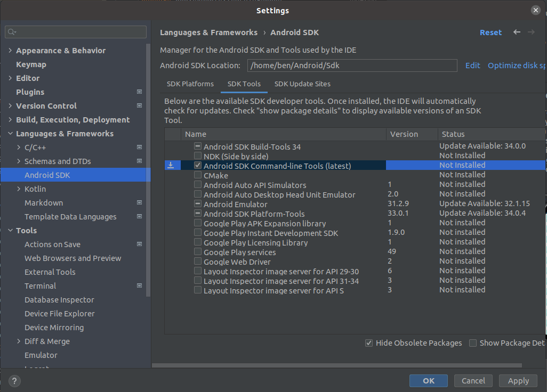Select the SDK Tools tab
Viewport: 547px width, 392px height.
pyautogui.click(x=244, y=84)
